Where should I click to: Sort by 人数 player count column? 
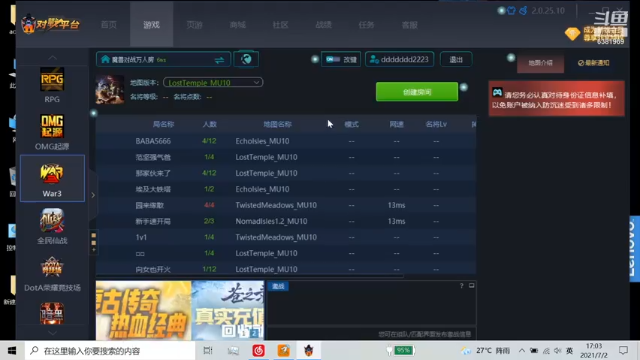pyautogui.click(x=209, y=124)
